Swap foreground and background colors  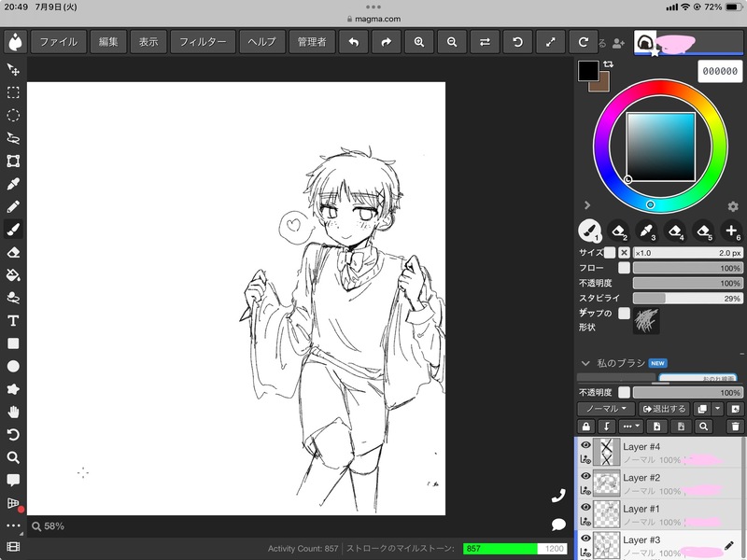(x=609, y=63)
